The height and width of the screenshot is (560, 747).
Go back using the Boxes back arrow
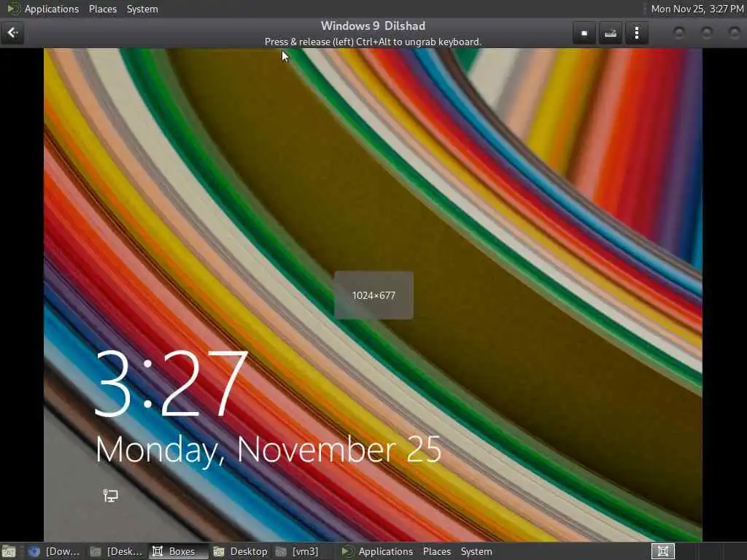(x=12, y=33)
